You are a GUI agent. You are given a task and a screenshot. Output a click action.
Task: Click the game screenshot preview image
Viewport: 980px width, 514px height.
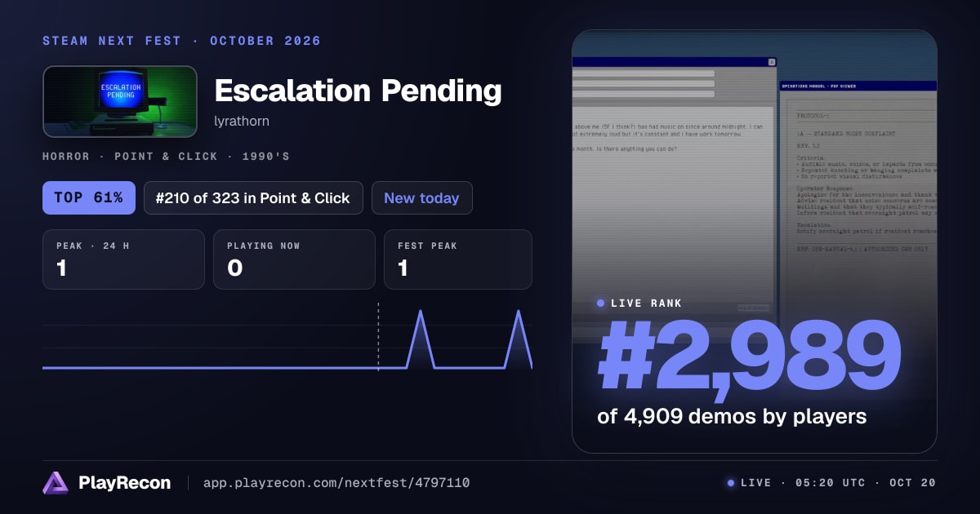pyautogui.click(x=755, y=241)
